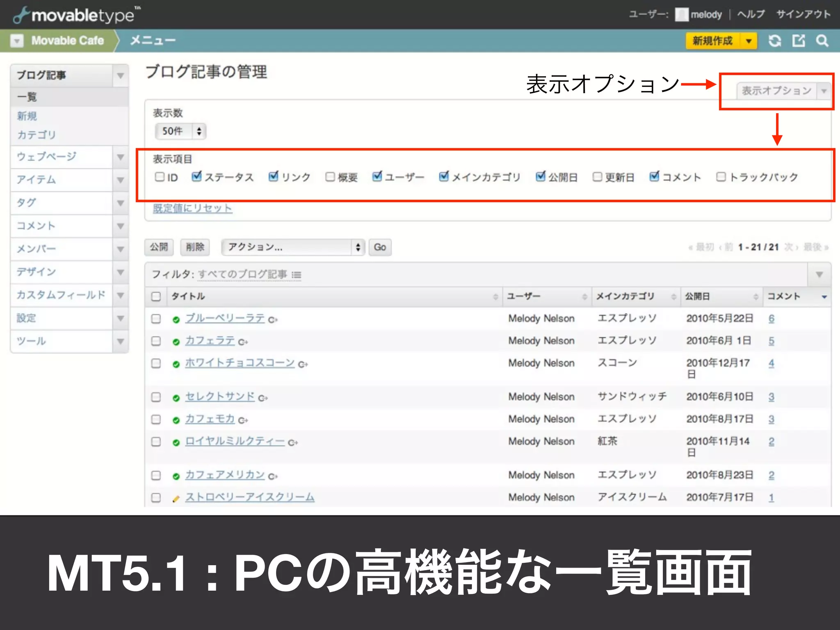
Task: Open the カテゴリ sidebar menu item
Action: pos(37,135)
